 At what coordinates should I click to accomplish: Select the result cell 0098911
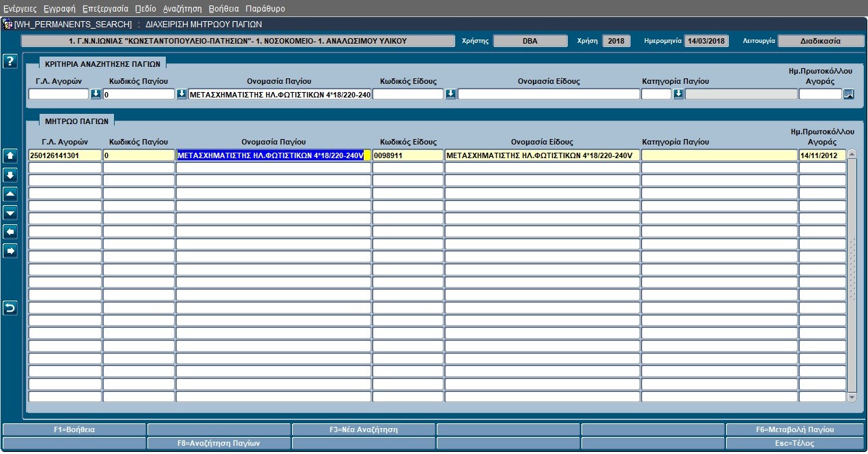(x=408, y=155)
